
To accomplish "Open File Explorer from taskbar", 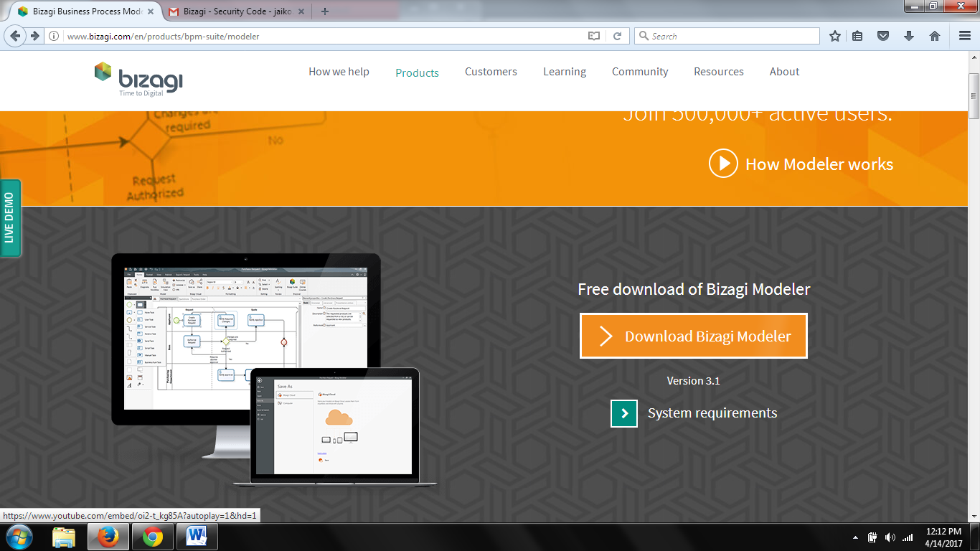I will tap(64, 537).
